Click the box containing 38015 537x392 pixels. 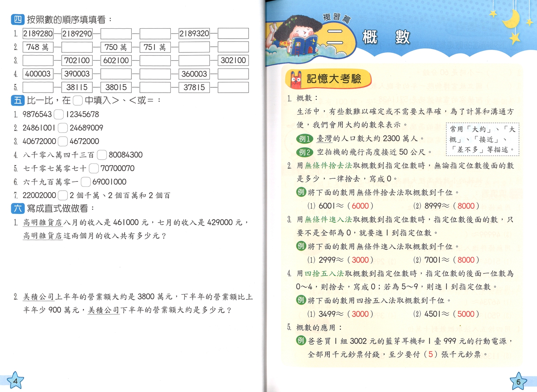pyautogui.click(x=116, y=87)
